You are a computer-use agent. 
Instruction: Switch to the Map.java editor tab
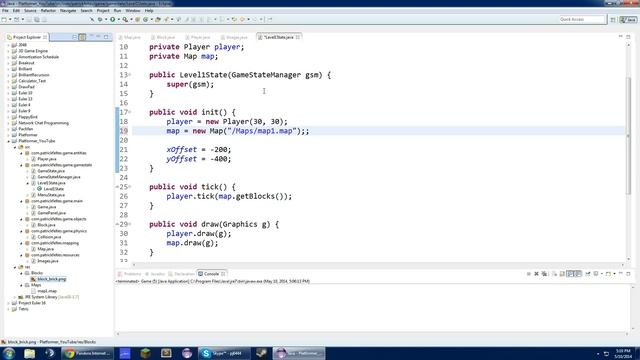tap(130, 37)
